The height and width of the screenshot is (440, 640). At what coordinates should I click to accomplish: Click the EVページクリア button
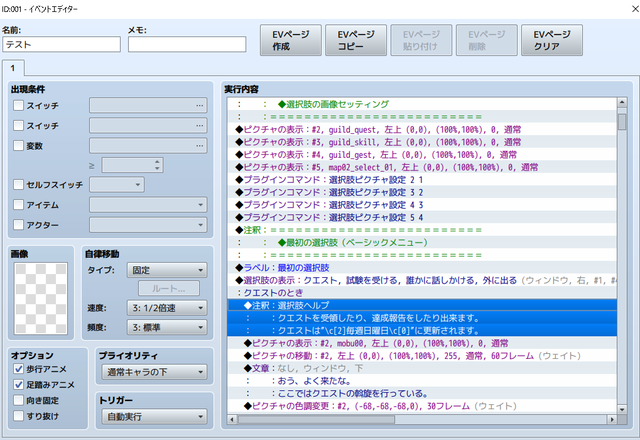click(552, 40)
